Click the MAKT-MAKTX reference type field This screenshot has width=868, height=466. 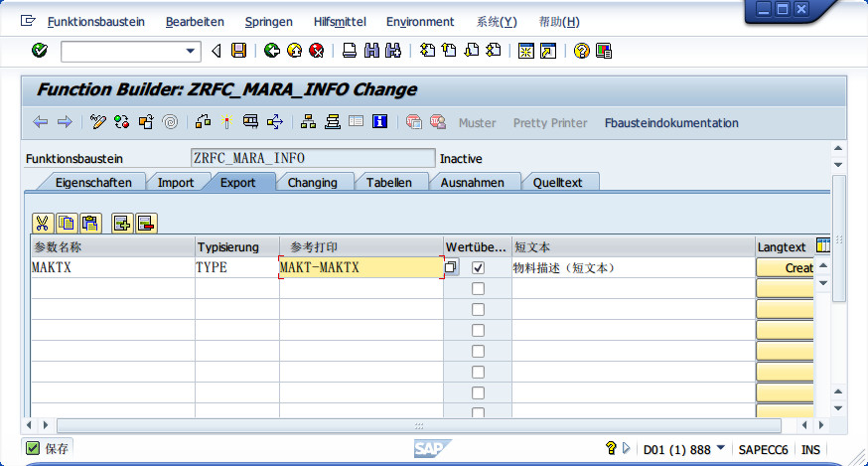click(x=361, y=267)
